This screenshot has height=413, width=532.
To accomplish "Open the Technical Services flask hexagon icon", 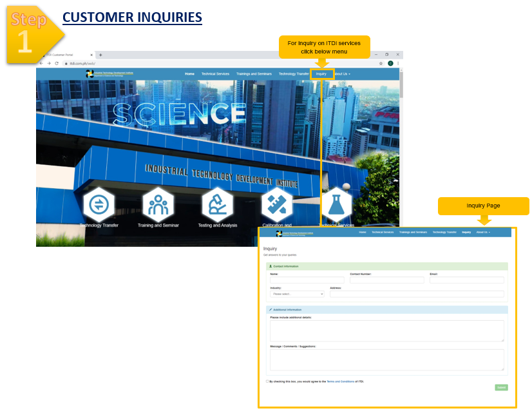I will click(337, 205).
